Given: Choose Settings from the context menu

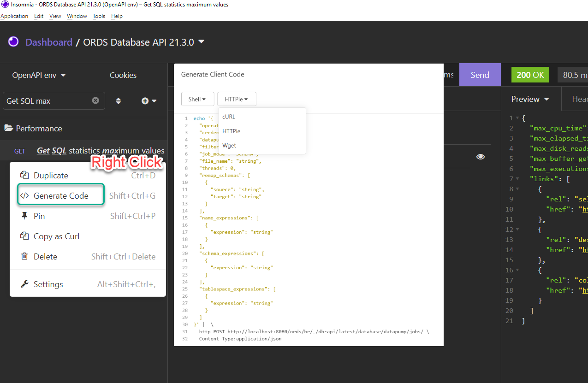Looking at the screenshot, I should [x=88, y=284].
